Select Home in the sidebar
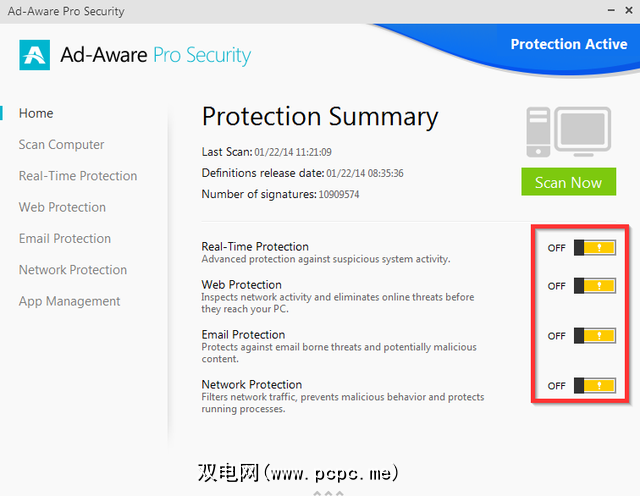Viewport: 640px width, 496px height. [x=36, y=113]
